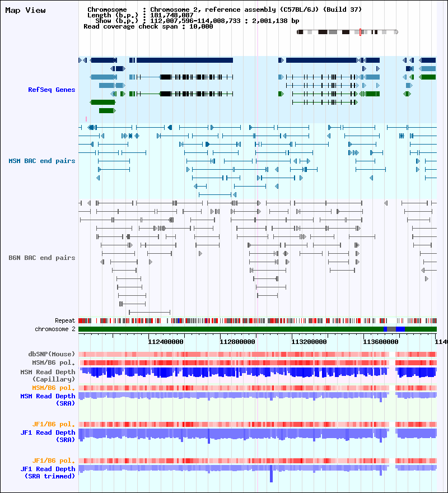Image resolution: width=448 pixels, height=493 pixels.
Task: Click the dbSNP(Mouse) track label
Action: coord(52,354)
